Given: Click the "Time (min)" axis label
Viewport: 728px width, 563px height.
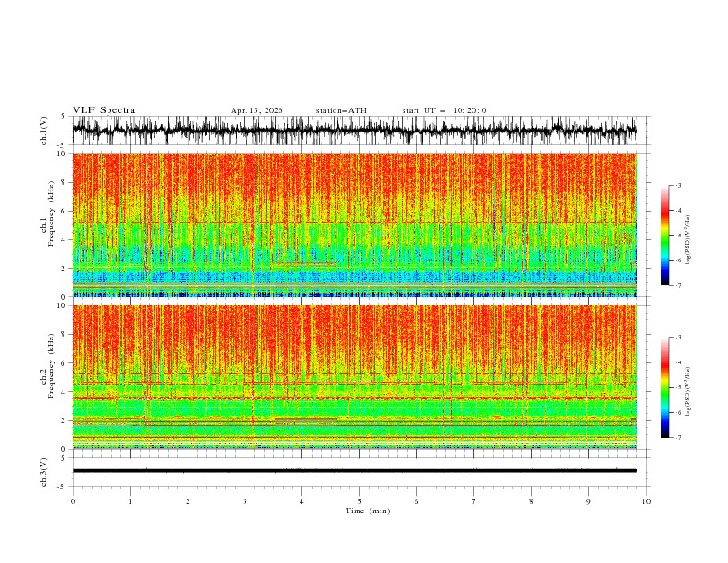Looking at the screenshot, I should coord(368,511).
